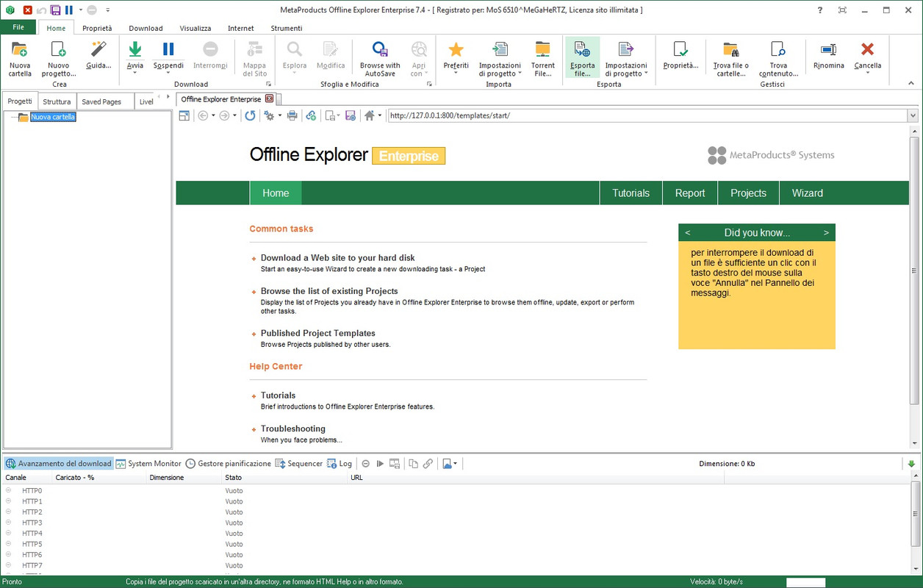The width and height of the screenshot is (923, 588).
Task: Expand the URL address dropdown
Action: click(x=913, y=115)
